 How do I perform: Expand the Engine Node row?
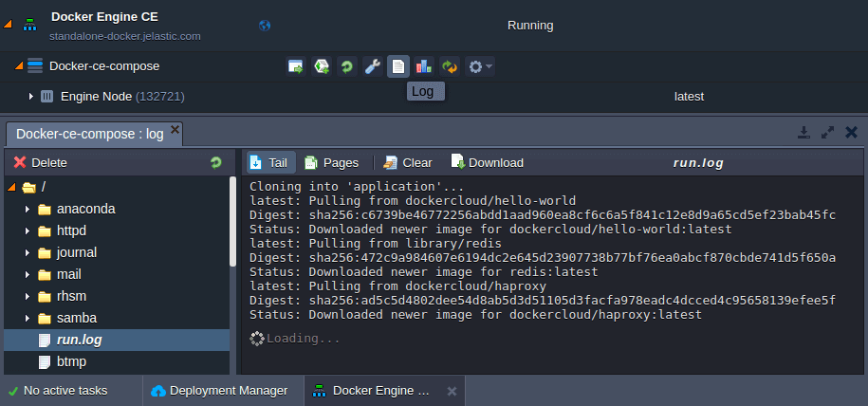[x=30, y=97]
